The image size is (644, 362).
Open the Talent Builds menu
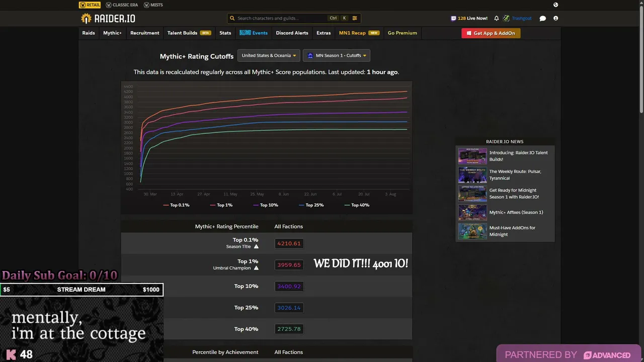coord(189,33)
